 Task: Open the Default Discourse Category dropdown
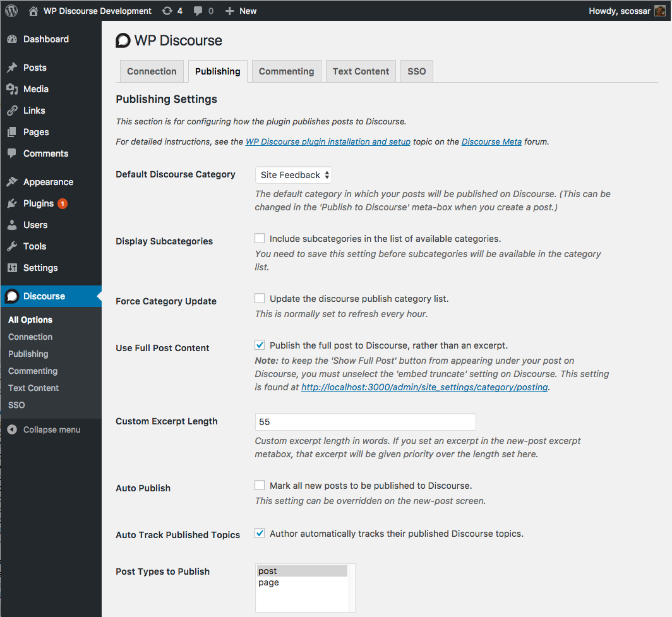pos(294,175)
